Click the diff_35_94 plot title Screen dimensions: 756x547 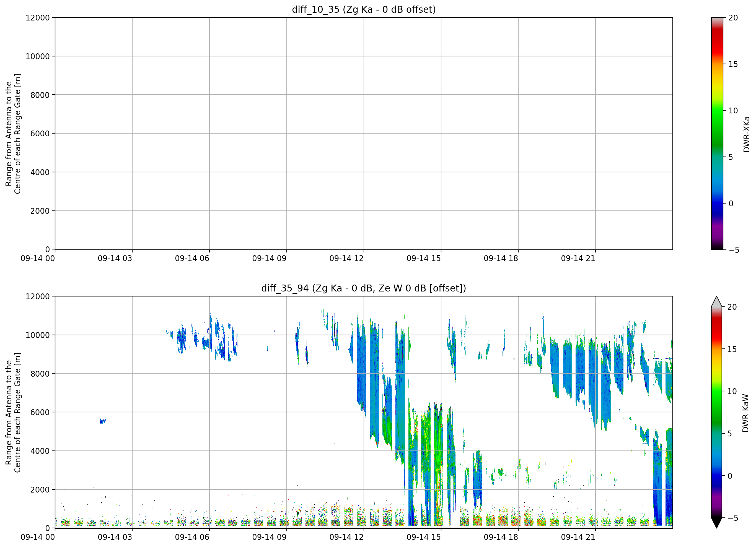(x=364, y=288)
